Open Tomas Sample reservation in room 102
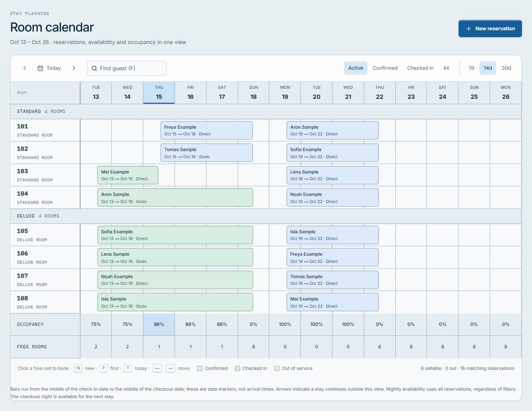532x411 pixels. pos(207,153)
